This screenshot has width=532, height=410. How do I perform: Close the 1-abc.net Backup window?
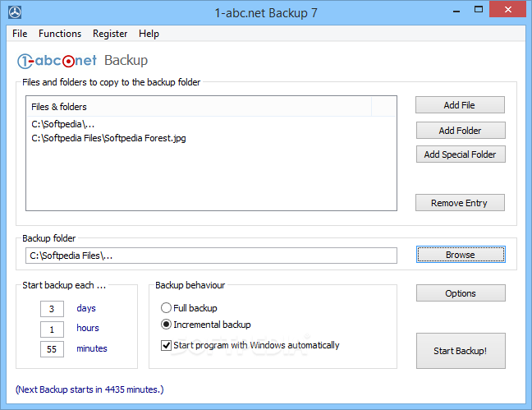(507, 10)
